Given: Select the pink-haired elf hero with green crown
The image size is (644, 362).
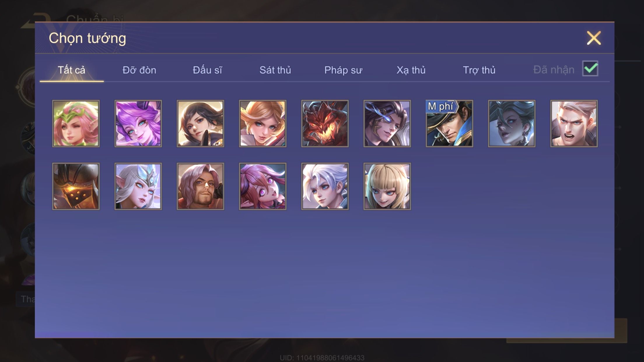Looking at the screenshot, I should point(76,124).
